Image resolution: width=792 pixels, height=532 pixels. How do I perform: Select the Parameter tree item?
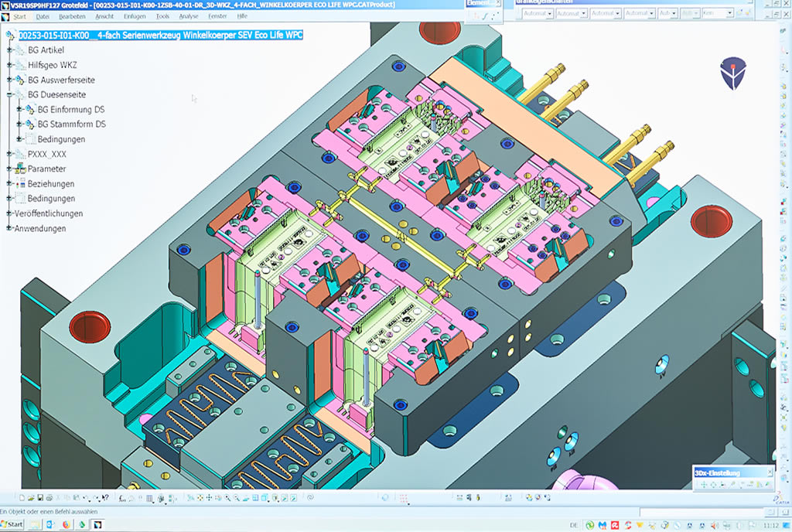click(46, 169)
